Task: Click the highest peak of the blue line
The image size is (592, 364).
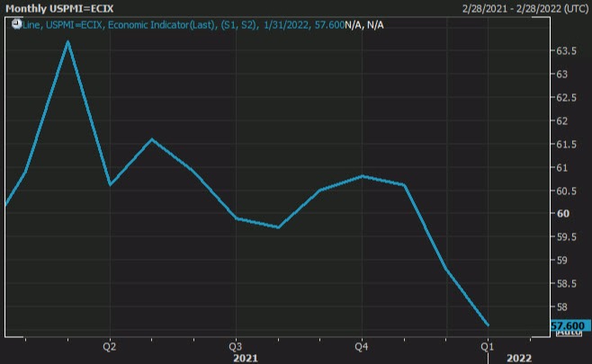Action: (68, 41)
